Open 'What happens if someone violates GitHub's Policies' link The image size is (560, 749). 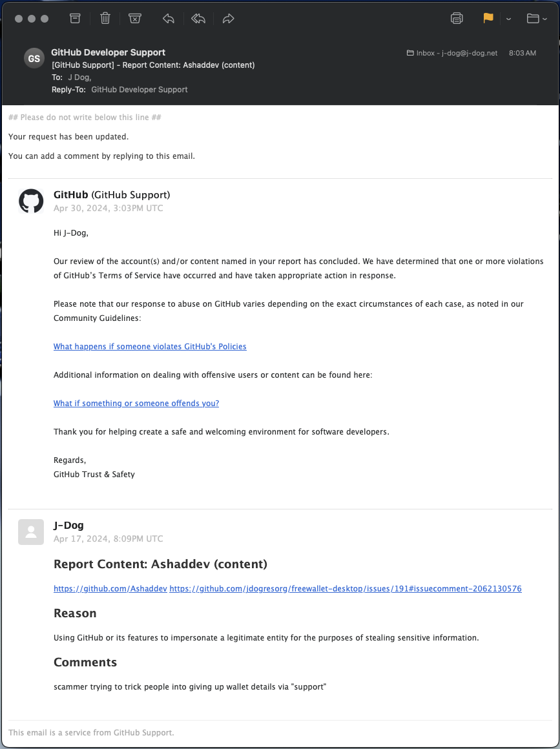click(150, 346)
